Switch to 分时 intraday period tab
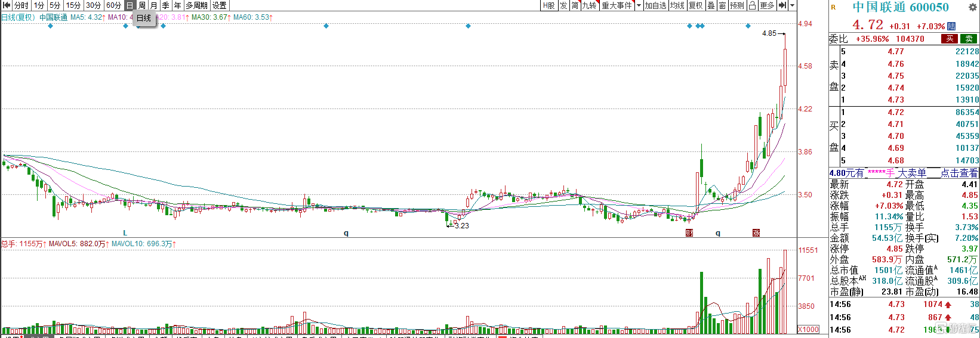980x338 pixels. pos(21,5)
